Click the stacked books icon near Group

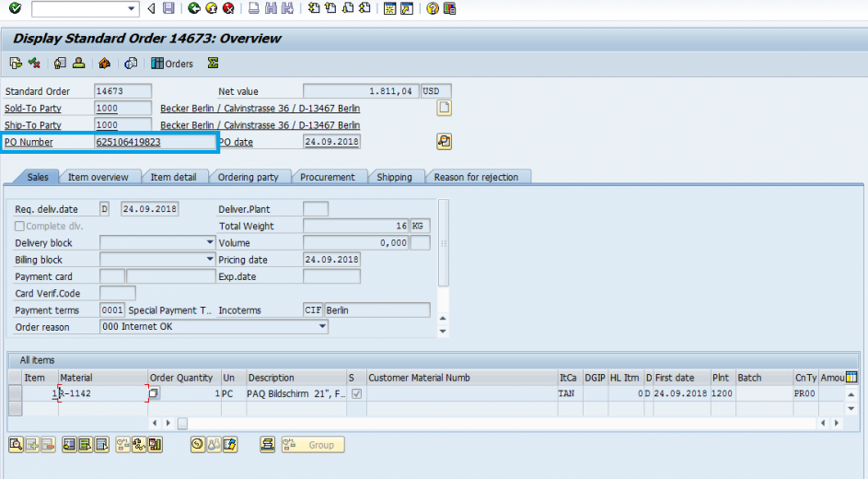267,444
